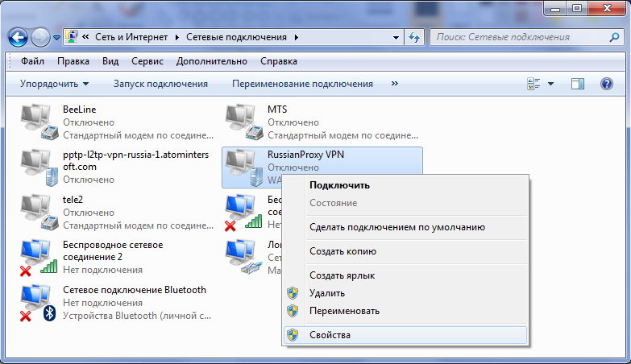The width and height of the screenshot is (631, 364).
Task: Click 'Переименование подключения' toolbar button
Action: point(303,84)
